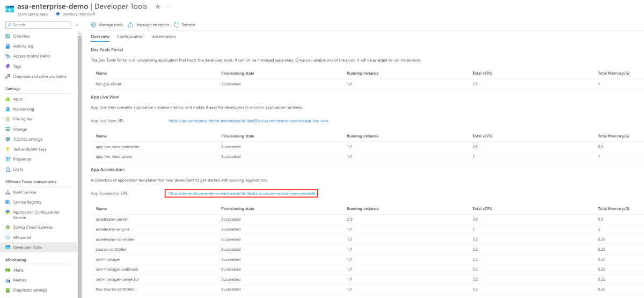The height and width of the screenshot is (298, 644).
Task: Open the Test endpoint keys icon
Action: point(8,149)
